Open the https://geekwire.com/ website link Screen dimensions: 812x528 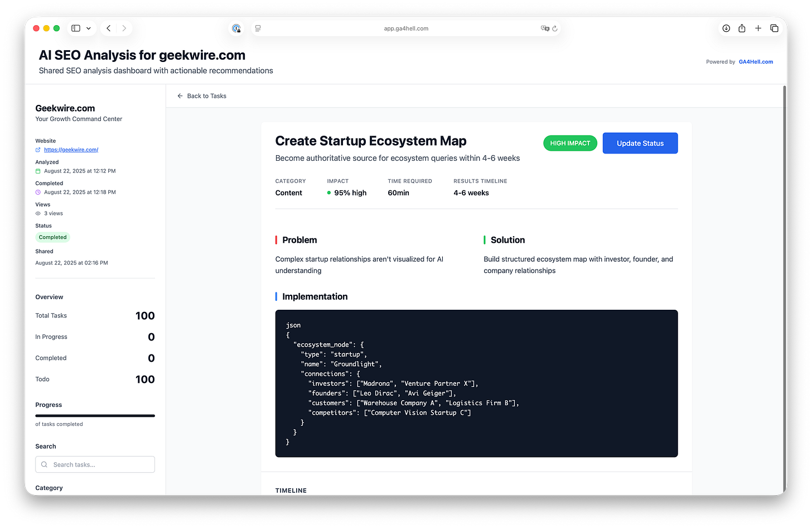click(71, 150)
